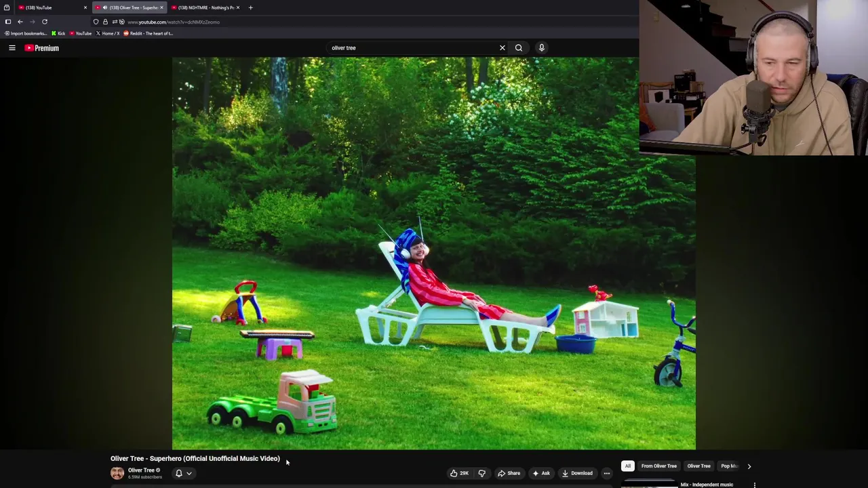Dislike the video with the thumbs-down button
This screenshot has height=488, width=868.
click(482, 473)
